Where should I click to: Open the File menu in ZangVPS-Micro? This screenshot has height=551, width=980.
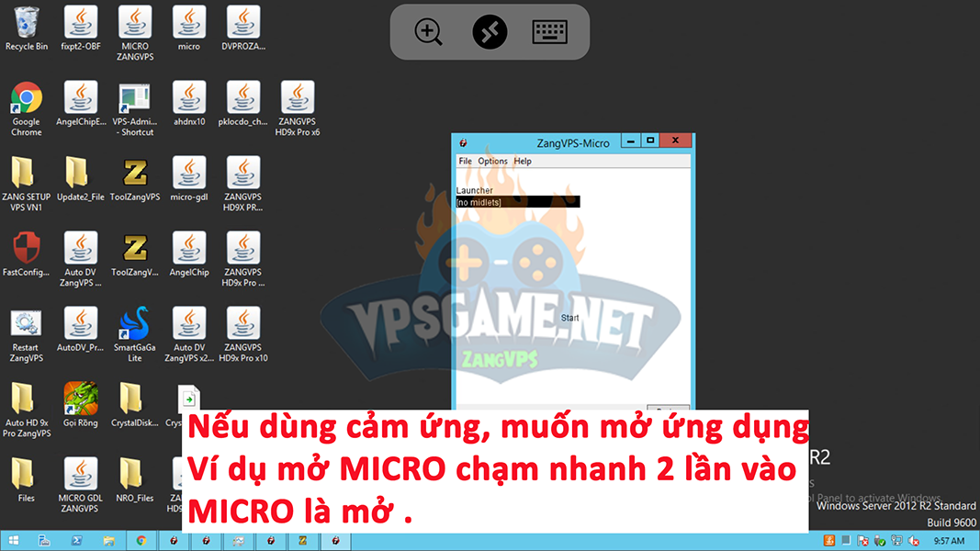[x=465, y=161]
